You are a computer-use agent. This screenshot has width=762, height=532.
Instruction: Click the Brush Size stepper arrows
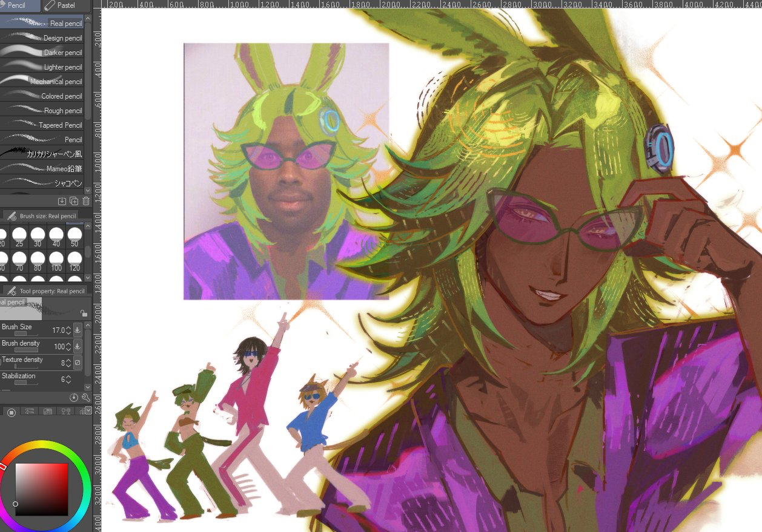click(68, 330)
